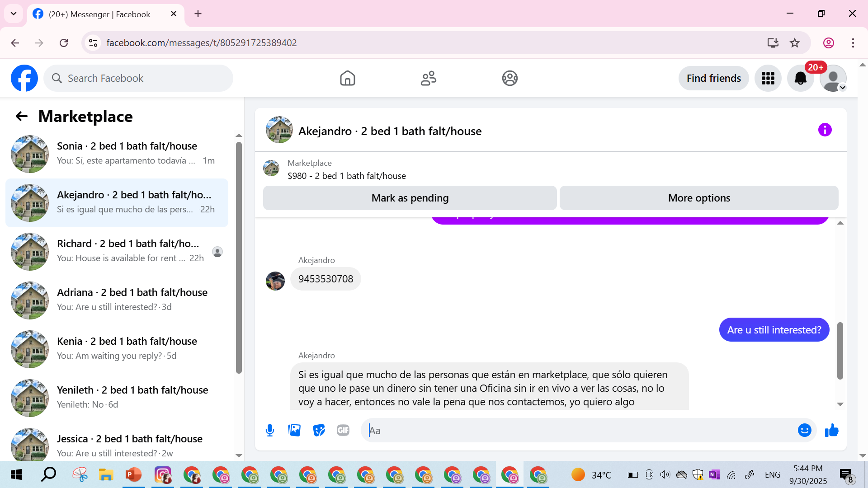Image resolution: width=868 pixels, height=488 pixels.
Task: Install app icon in address bar
Action: 773,43
